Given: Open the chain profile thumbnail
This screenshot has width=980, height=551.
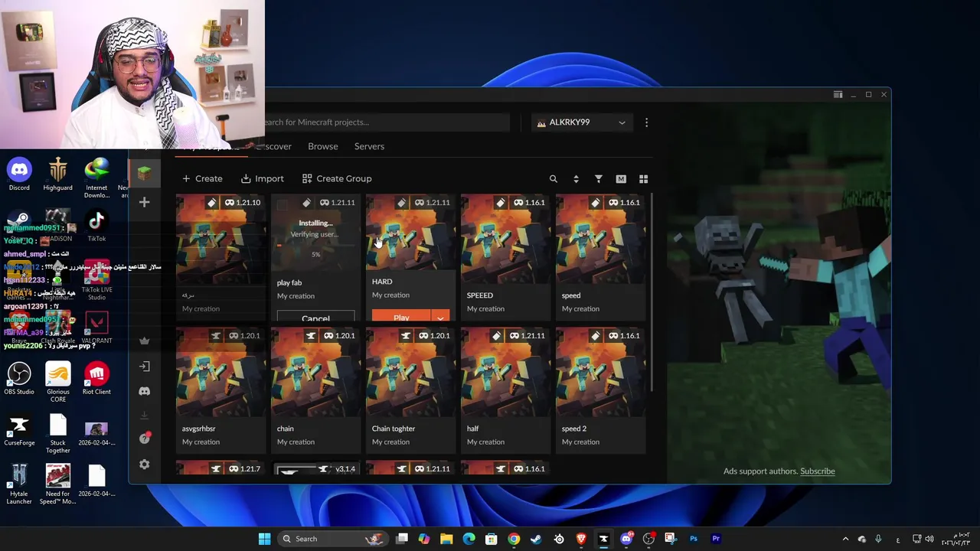Looking at the screenshot, I should pos(315,372).
